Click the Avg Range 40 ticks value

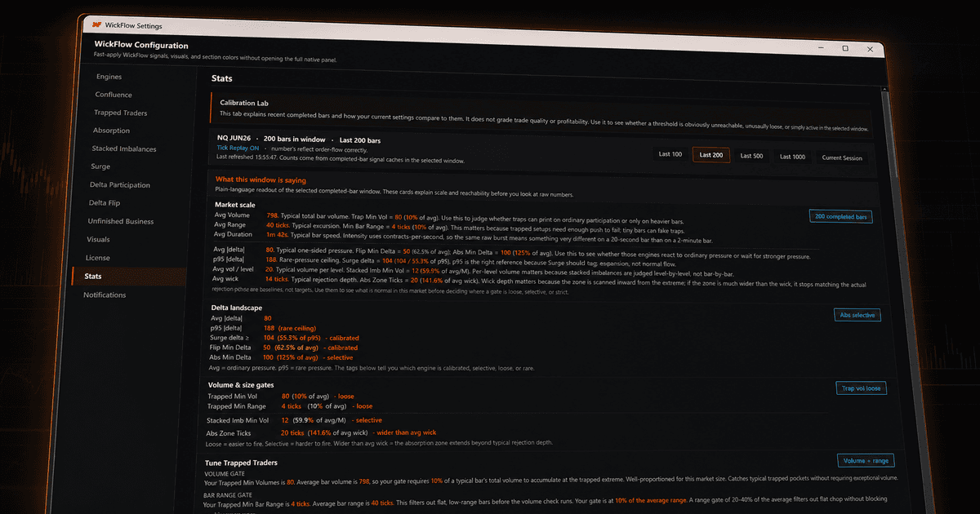pos(278,224)
